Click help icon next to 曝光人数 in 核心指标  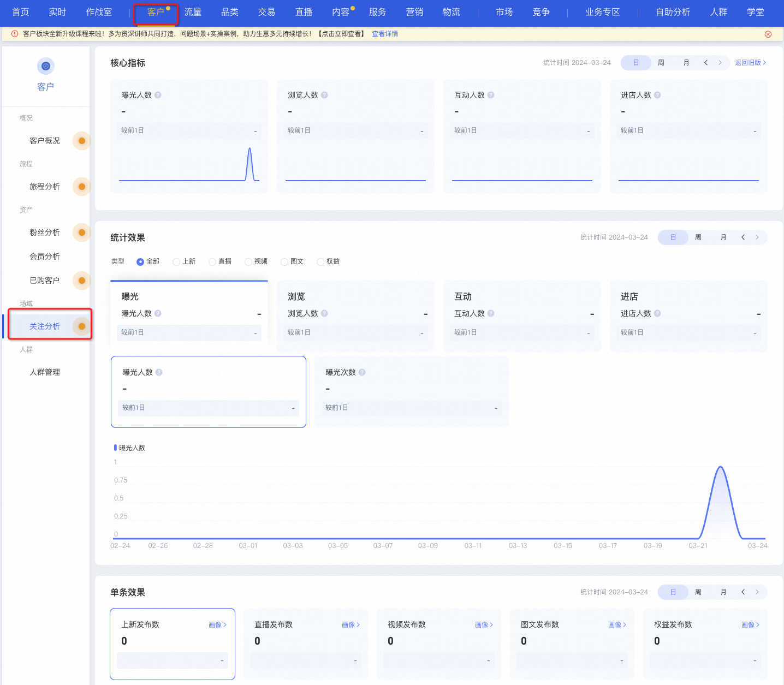coord(158,95)
